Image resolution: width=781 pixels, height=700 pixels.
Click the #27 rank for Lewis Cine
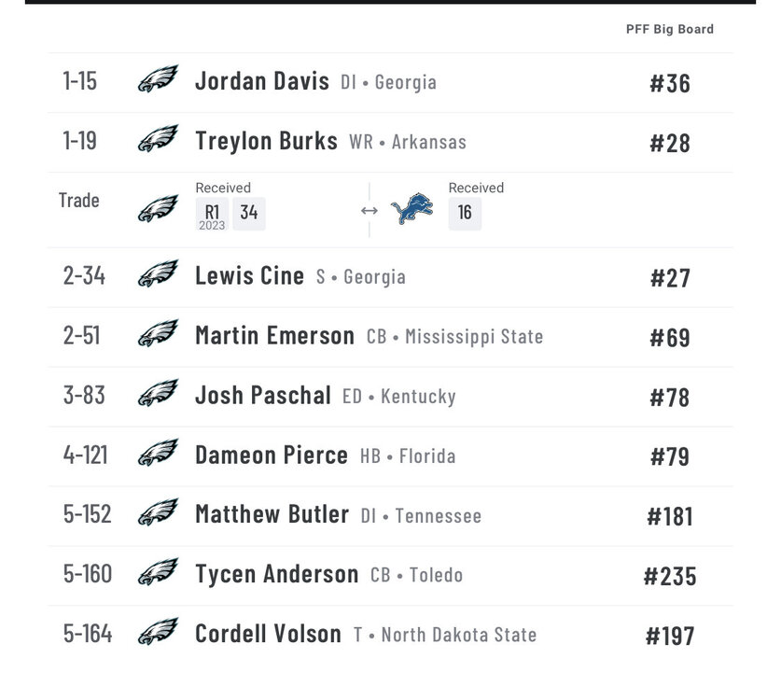point(670,277)
